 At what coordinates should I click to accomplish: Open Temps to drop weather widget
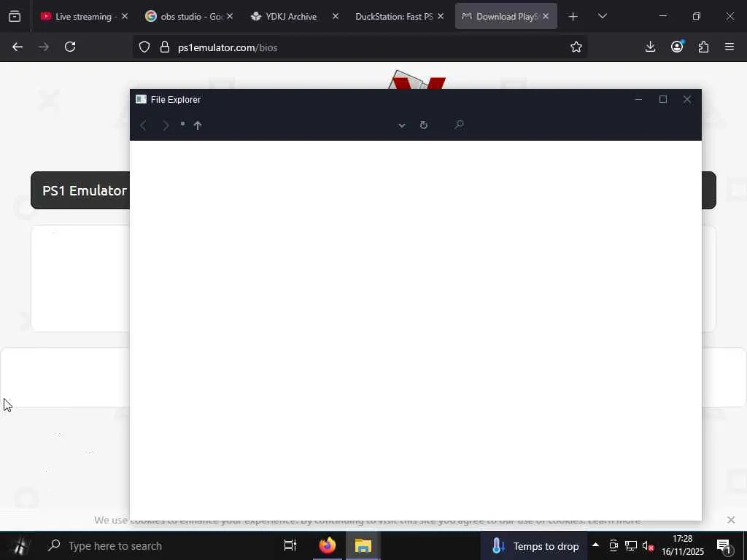(x=535, y=545)
